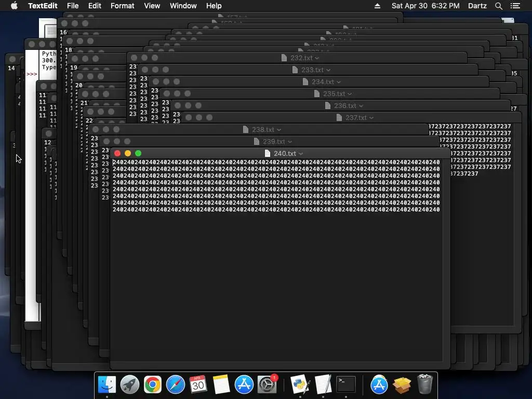Click the 240.txt window title text
Image resolution: width=532 pixels, height=399 pixels.
[285, 154]
